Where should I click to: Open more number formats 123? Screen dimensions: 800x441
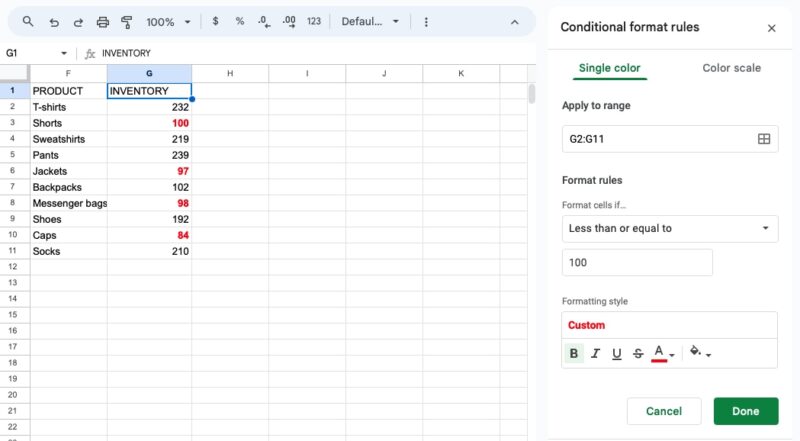(x=314, y=21)
